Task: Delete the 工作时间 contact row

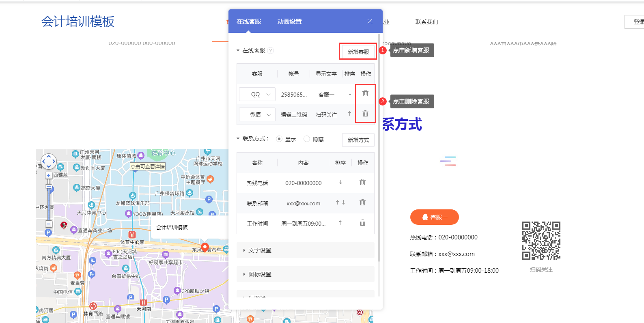Action: click(x=362, y=223)
